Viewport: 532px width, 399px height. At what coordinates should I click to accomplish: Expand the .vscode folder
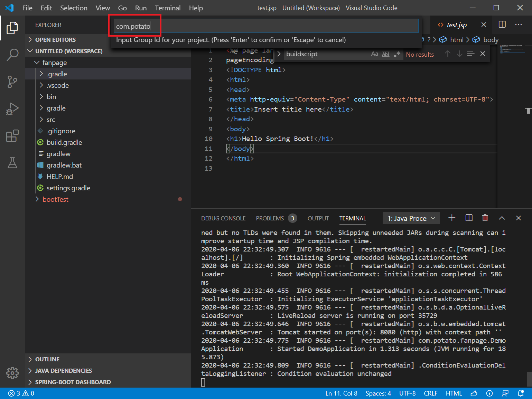point(108,85)
